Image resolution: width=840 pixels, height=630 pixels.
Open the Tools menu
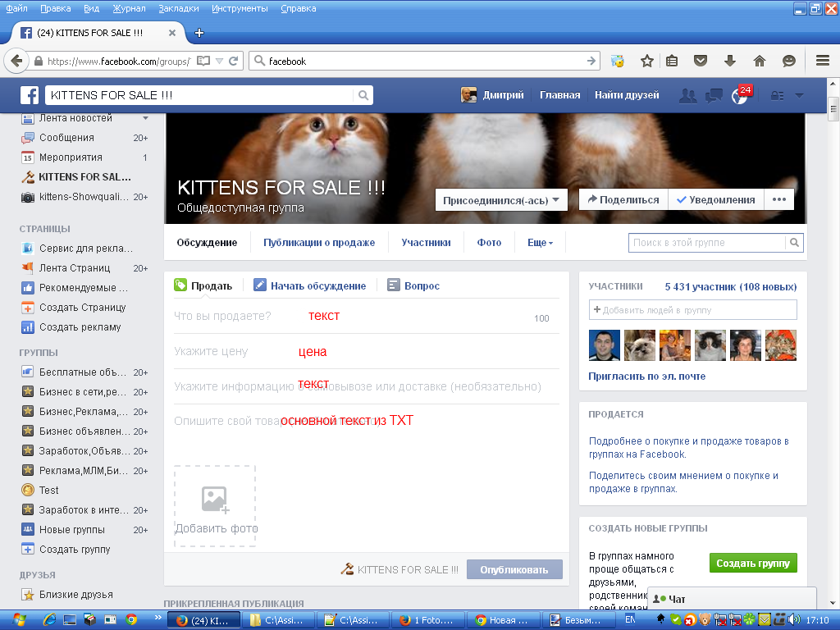pyautogui.click(x=240, y=8)
